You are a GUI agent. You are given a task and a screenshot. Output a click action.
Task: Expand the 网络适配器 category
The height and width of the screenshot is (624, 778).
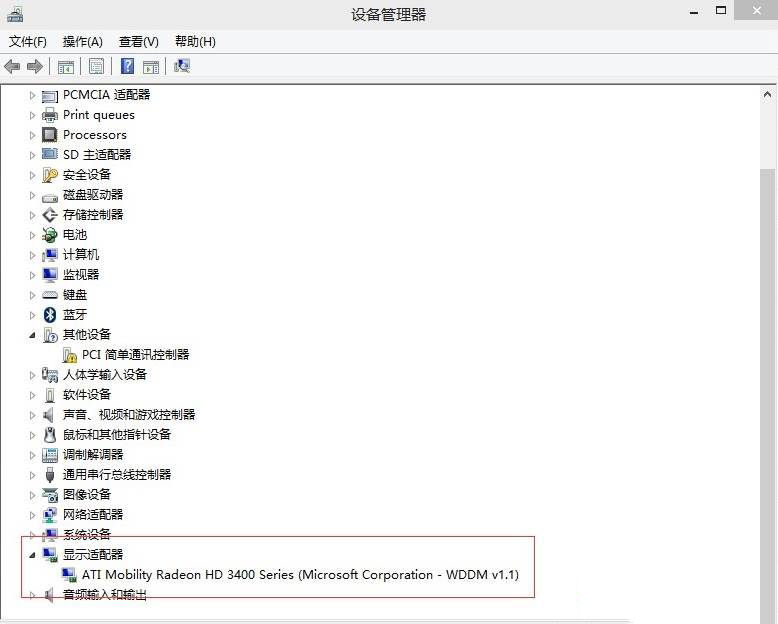pos(32,515)
